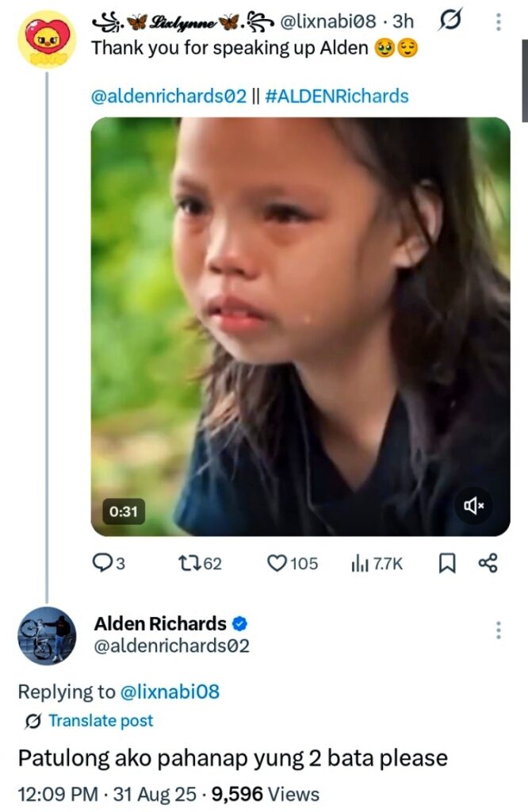Click Translate post
Screen dimensions: 528x812
[x=100, y=720]
